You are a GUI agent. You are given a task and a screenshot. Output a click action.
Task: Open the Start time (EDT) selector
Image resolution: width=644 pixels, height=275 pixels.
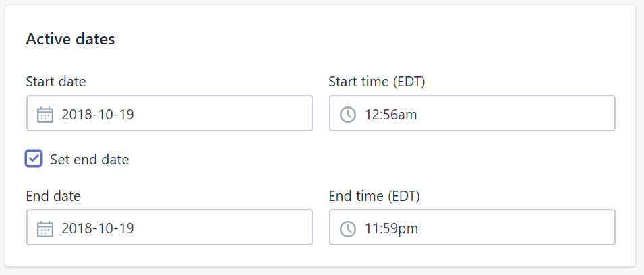[472, 113]
